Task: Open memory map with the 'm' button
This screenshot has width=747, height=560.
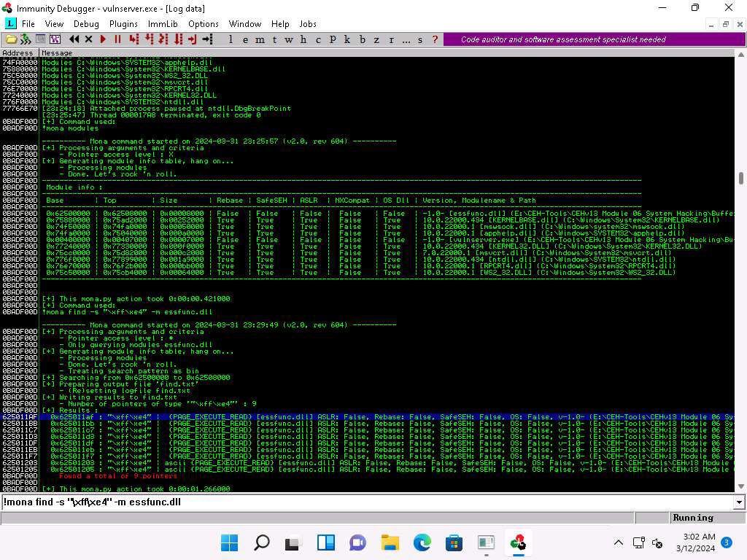Action: pyautogui.click(x=260, y=39)
